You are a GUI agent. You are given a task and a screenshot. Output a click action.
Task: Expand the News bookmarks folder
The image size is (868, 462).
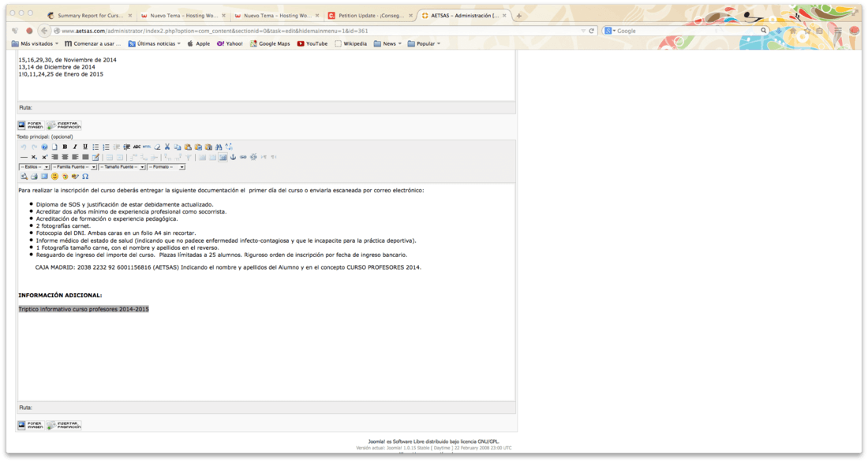pos(387,43)
